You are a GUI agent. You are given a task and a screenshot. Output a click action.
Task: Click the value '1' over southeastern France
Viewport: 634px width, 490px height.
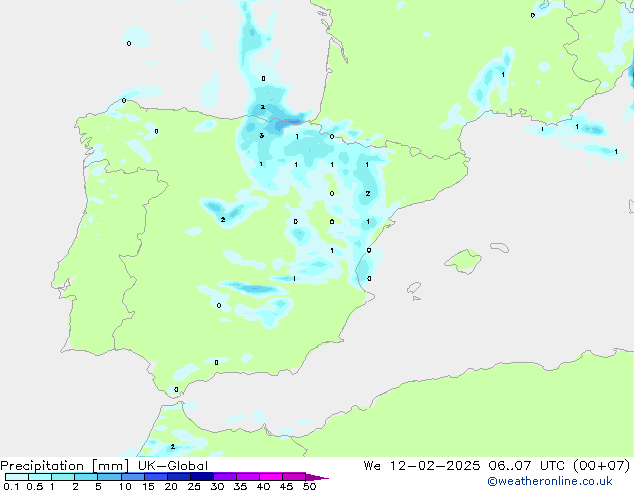(x=503, y=75)
